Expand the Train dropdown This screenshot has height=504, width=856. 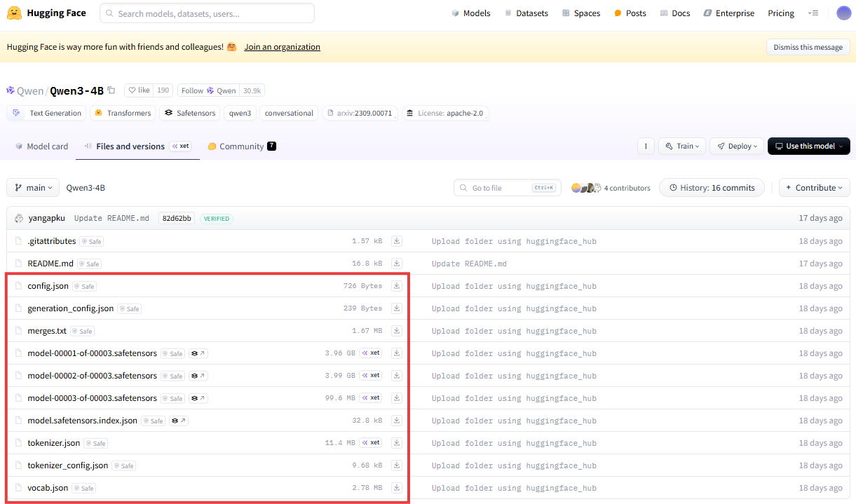tap(682, 147)
